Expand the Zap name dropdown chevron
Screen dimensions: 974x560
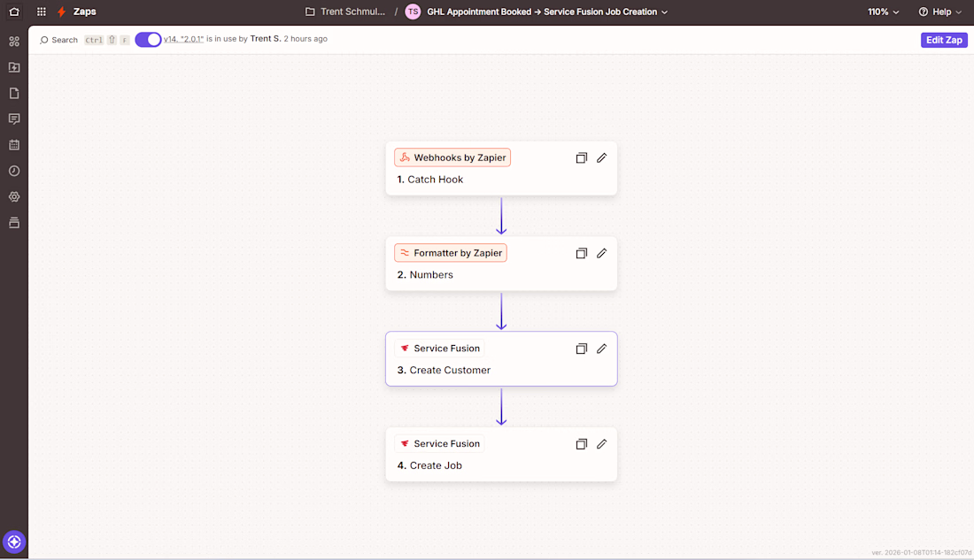pyautogui.click(x=665, y=12)
